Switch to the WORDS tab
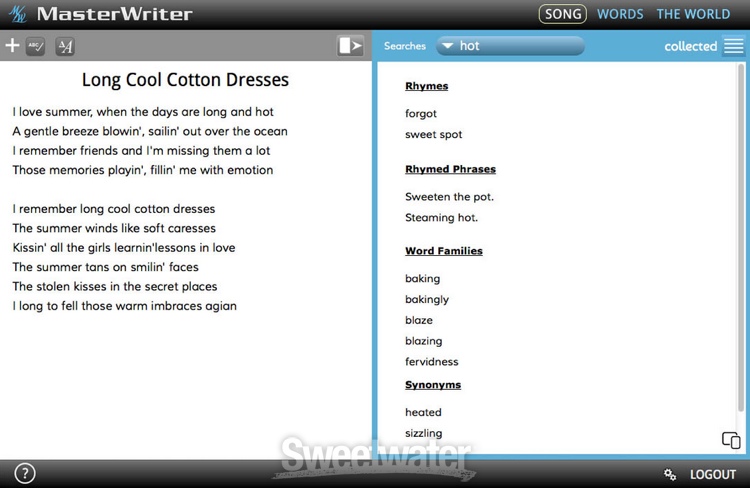Viewport: 750px width, 488px height. coord(620,14)
